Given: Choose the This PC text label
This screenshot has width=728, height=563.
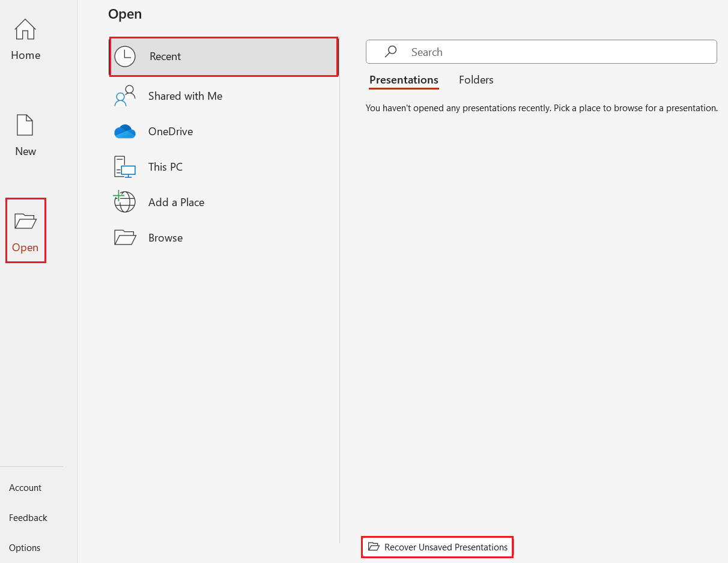Looking at the screenshot, I should tap(165, 167).
